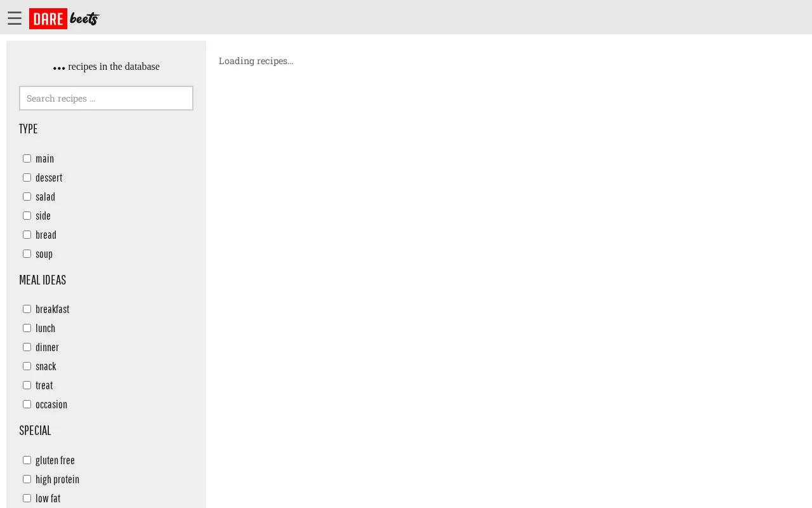Check the main type checkbox
Viewport: 812px width, 508px height.
coord(27,158)
